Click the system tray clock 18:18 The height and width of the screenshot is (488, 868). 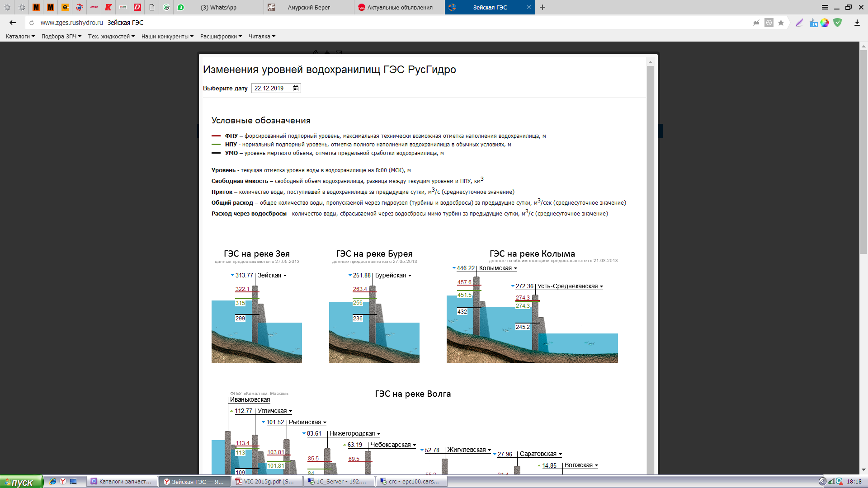pyautogui.click(x=854, y=482)
